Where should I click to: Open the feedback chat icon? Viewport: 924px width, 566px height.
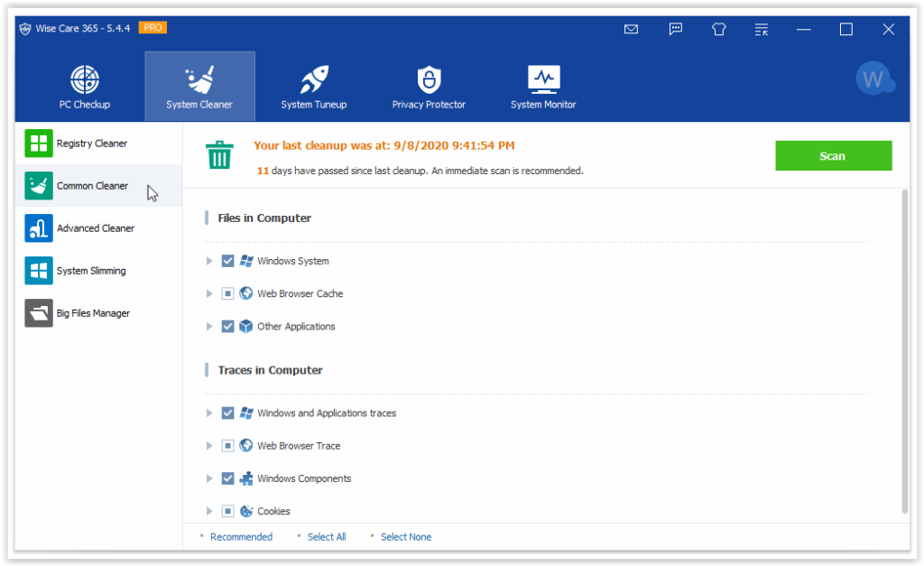tap(675, 29)
